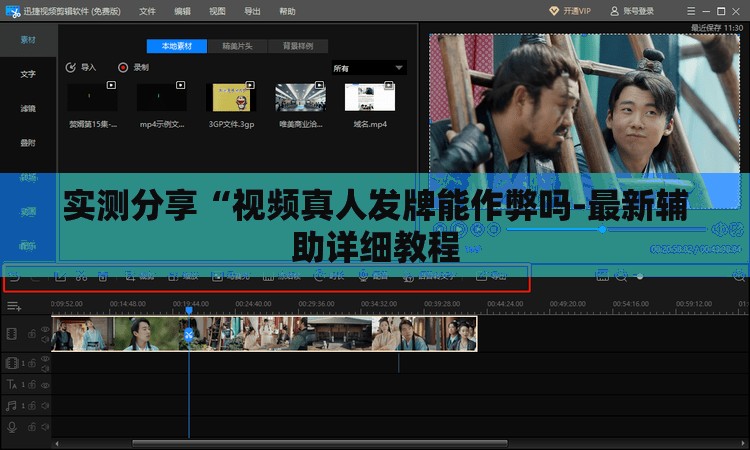Apply the mosaic (马赛克) tool

point(231,276)
